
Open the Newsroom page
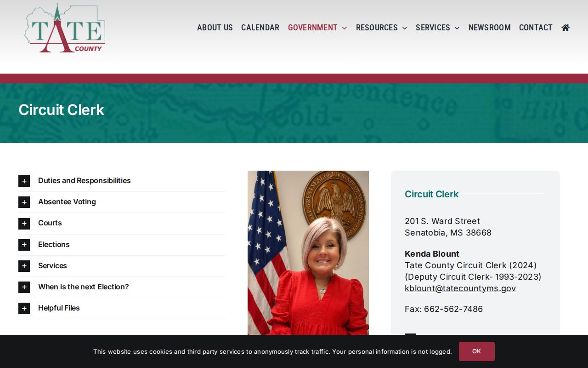(489, 28)
